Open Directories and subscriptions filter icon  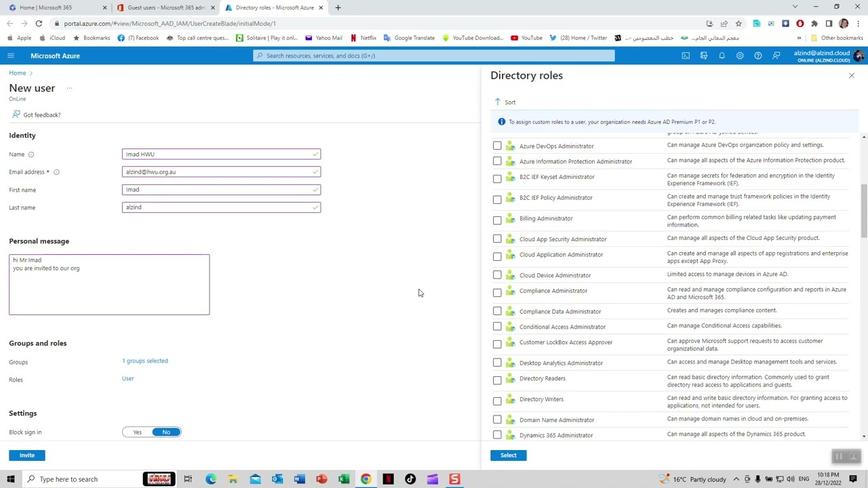point(703,56)
